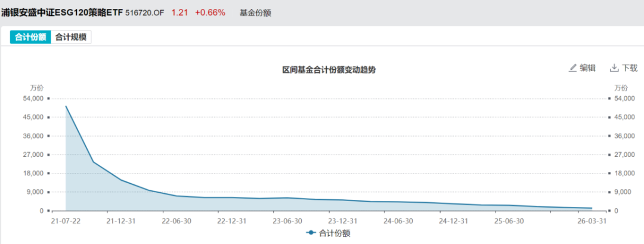Screen dimensions: 644x244
Task: Click the 22-12-31 x-axis date label
Action: pyautogui.click(x=232, y=221)
